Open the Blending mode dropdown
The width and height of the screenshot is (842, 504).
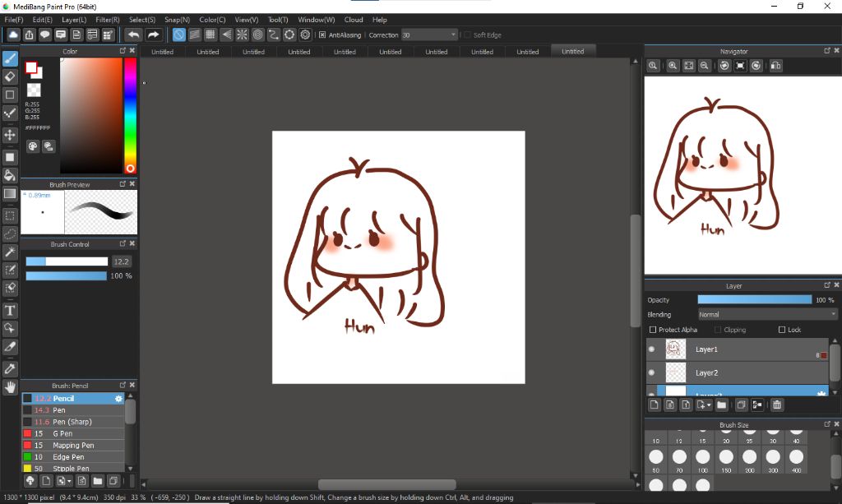767,315
